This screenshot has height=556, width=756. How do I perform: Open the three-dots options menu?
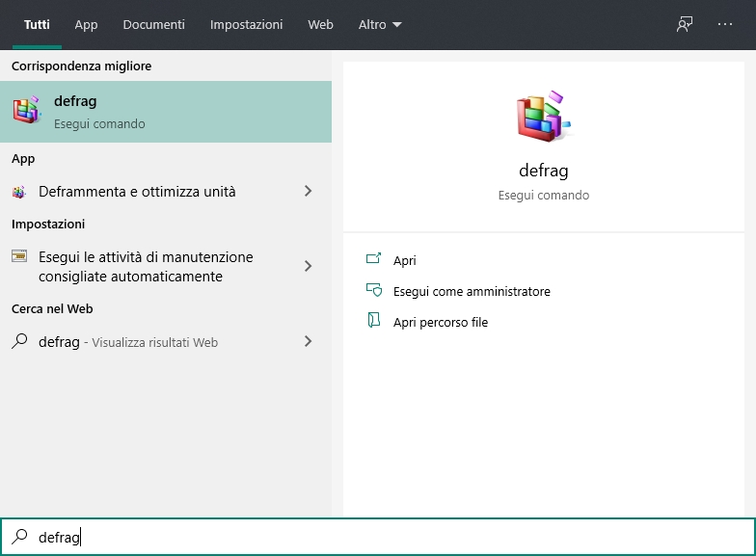(725, 24)
